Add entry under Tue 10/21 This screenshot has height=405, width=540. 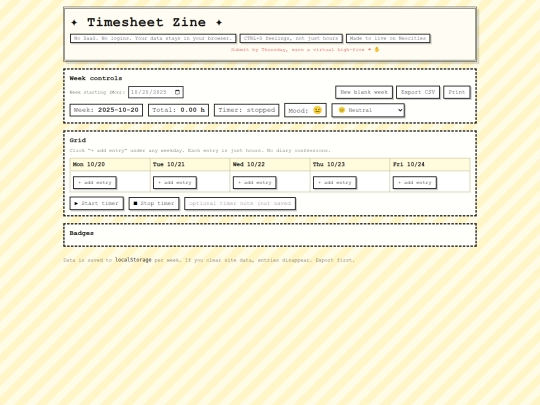175,183
